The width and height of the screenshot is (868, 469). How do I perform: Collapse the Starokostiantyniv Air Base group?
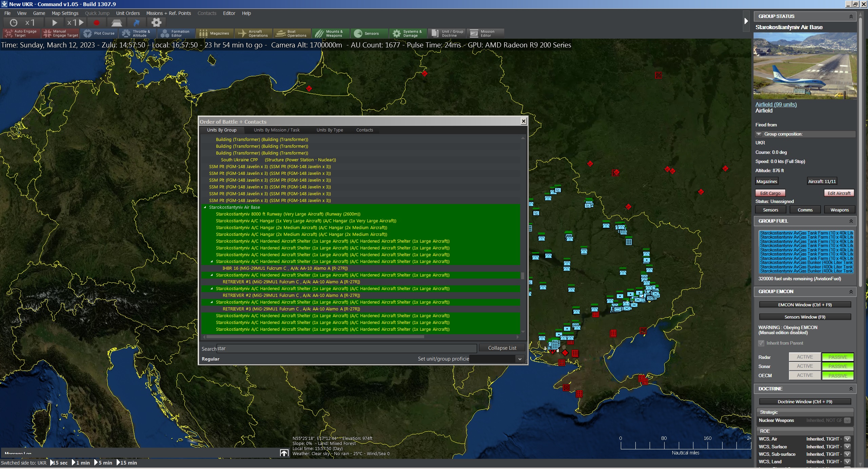click(205, 207)
